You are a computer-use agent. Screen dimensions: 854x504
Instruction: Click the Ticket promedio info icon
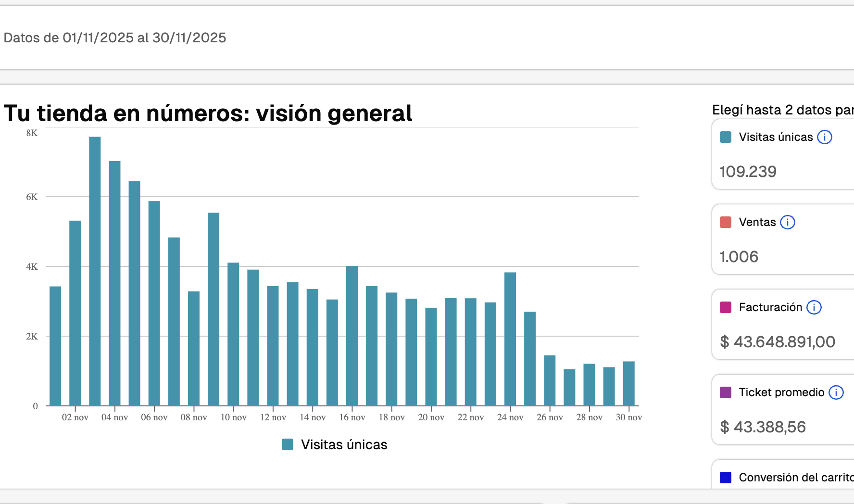tap(836, 392)
